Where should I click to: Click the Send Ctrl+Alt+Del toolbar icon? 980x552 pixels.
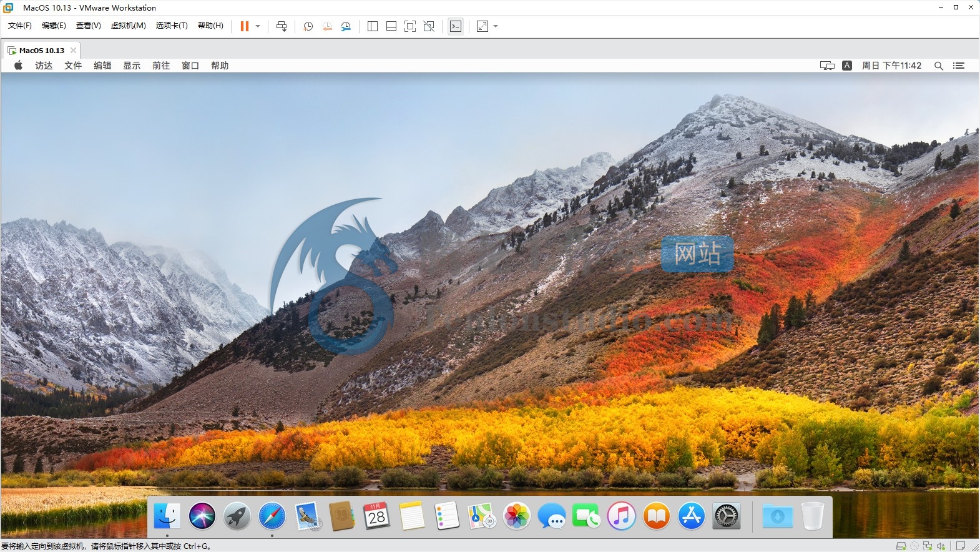click(282, 26)
